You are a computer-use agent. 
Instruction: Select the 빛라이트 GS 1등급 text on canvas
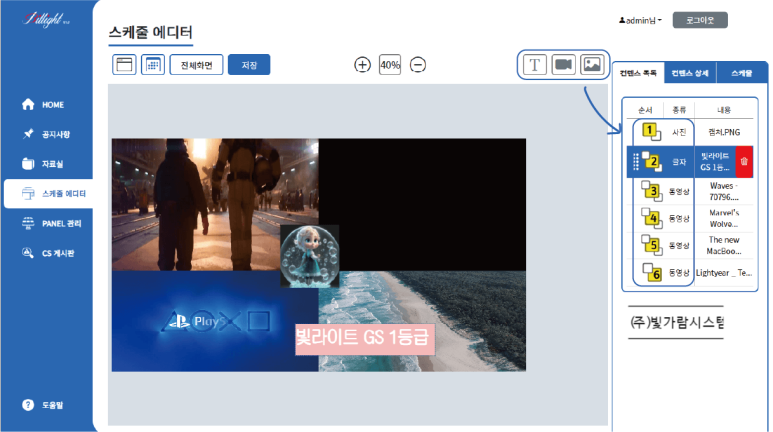(365, 339)
